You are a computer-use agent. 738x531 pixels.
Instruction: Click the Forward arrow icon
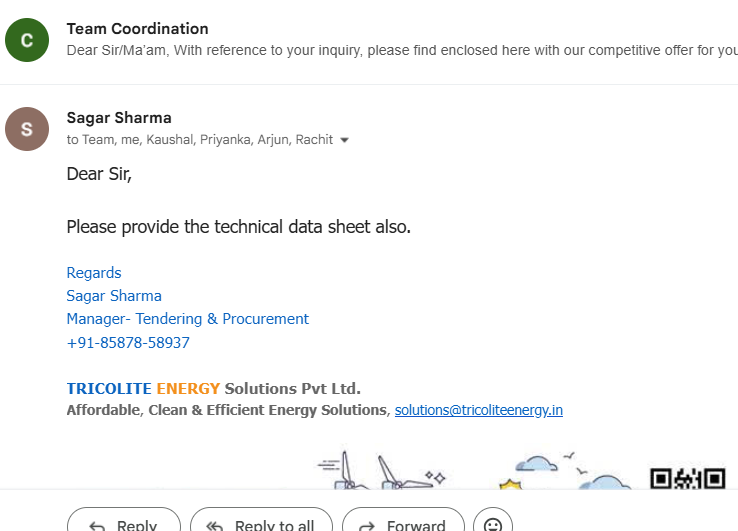coord(367,526)
